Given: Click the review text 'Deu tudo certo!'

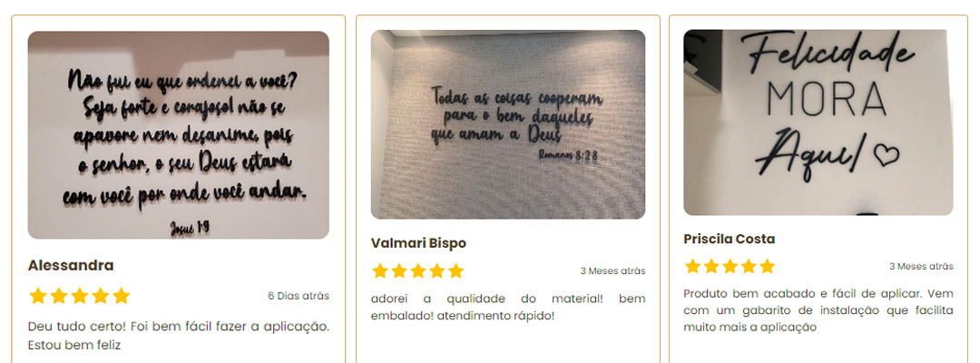Looking at the screenshot, I should click(x=179, y=336).
